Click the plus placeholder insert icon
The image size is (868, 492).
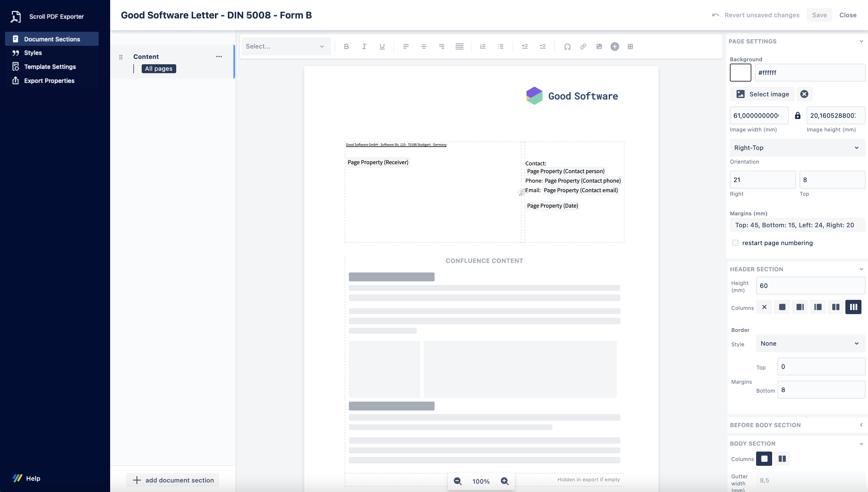click(x=614, y=47)
